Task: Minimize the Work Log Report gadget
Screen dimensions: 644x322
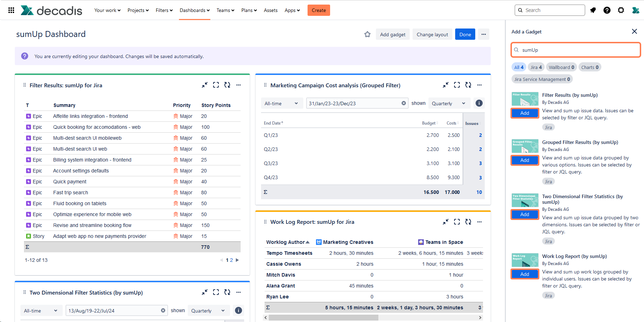Action: click(x=445, y=222)
